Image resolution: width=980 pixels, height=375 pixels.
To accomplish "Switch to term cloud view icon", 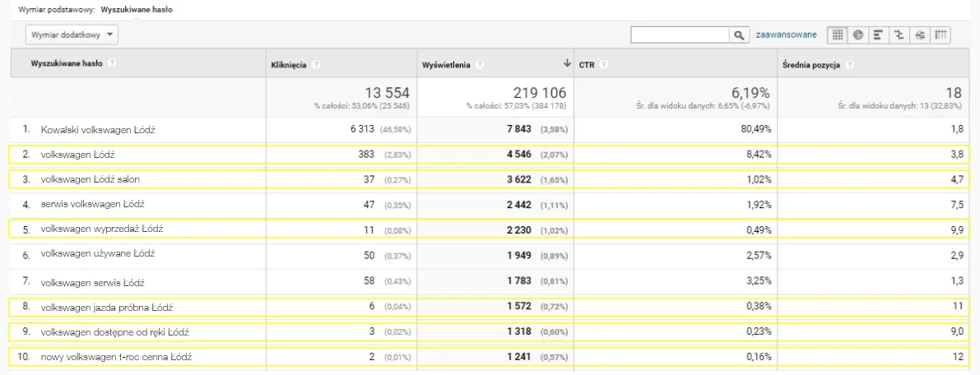I will coord(920,35).
